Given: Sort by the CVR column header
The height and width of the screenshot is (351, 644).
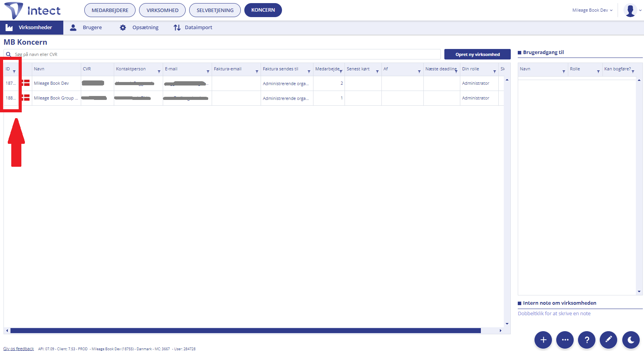Looking at the screenshot, I should [x=87, y=69].
